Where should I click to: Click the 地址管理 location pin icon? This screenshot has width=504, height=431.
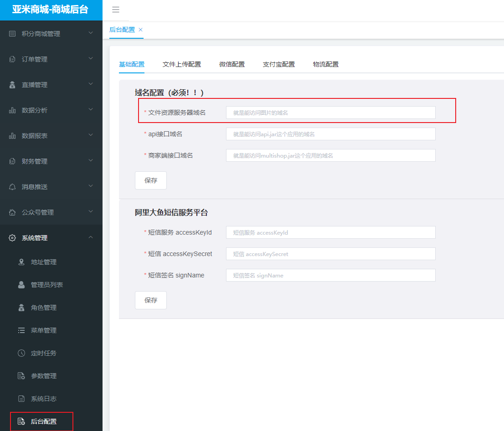tap(21, 262)
